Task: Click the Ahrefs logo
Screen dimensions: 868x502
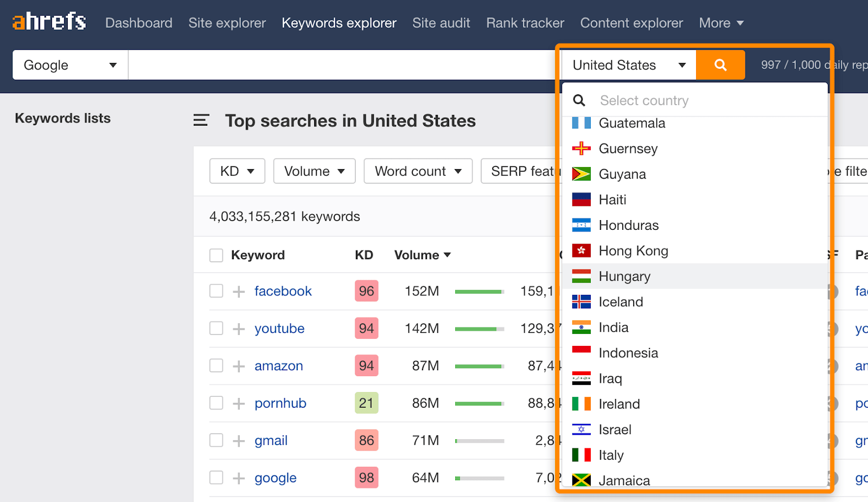Action: point(49,22)
